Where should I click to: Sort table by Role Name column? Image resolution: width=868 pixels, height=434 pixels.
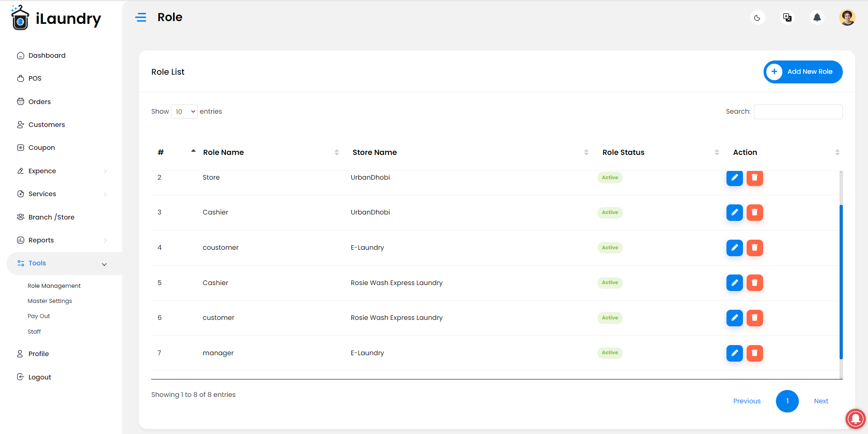pyautogui.click(x=271, y=153)
